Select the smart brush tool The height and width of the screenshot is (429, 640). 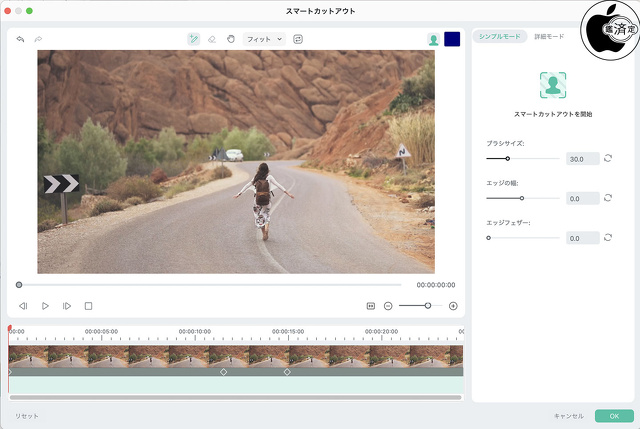(194, 39)
